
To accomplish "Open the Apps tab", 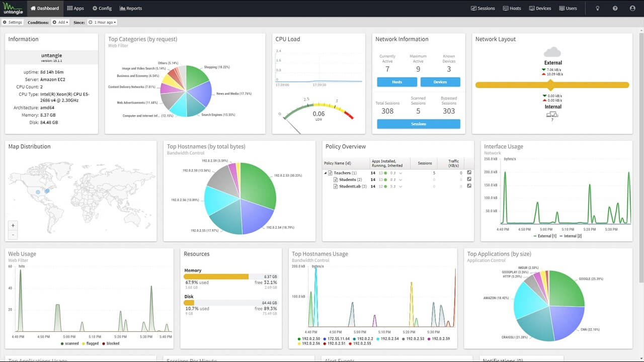I will (x=75, y=9).
